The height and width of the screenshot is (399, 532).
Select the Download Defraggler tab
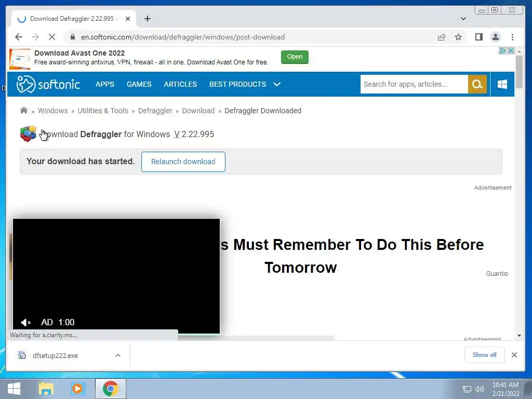point(74,19)
